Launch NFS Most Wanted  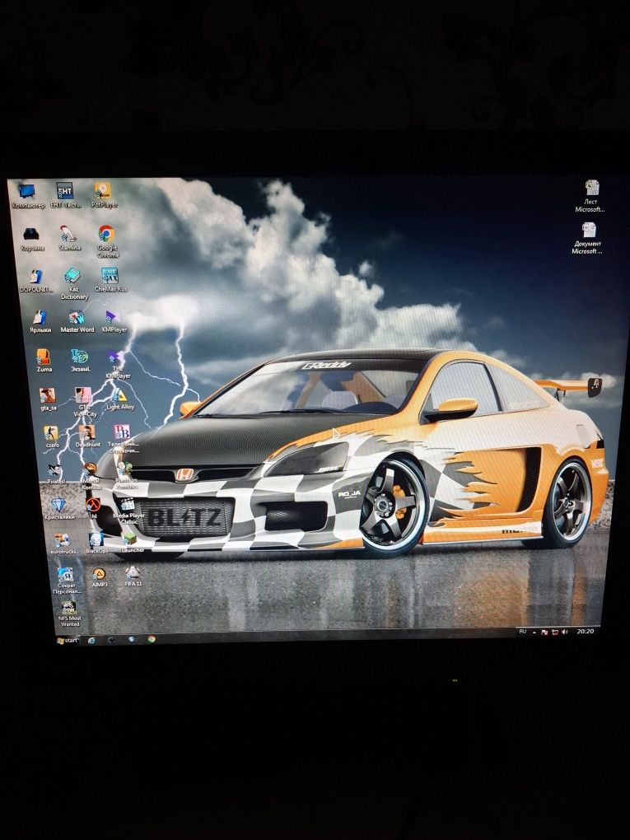[69, 614]
